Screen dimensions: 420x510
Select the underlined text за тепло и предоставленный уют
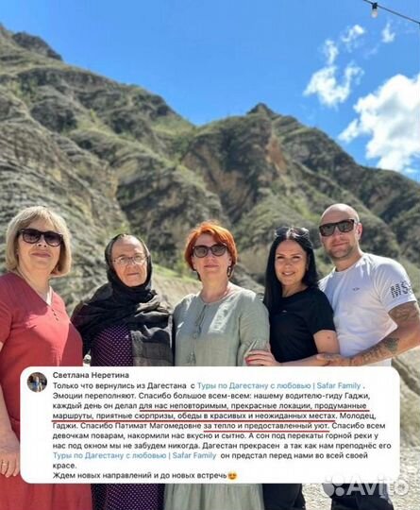(266, 426)
